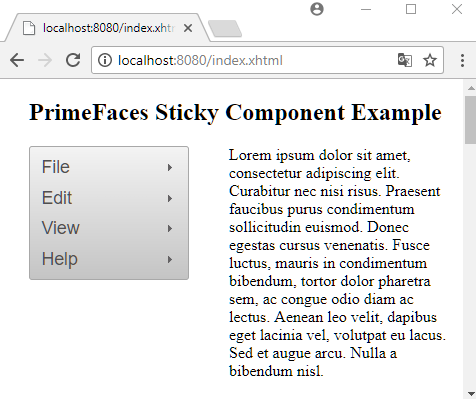Expand the Edit submenu arrow
476x399 pixels.
(170, 199)
